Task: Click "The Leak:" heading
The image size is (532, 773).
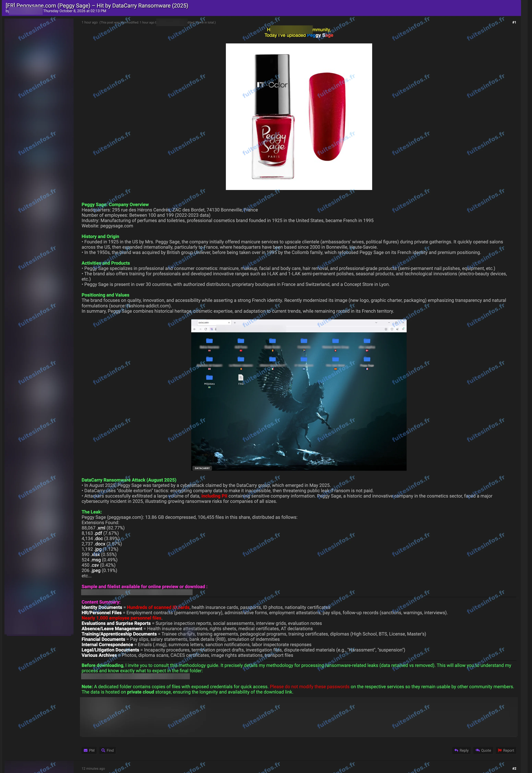Action: (x=92, y=512)
